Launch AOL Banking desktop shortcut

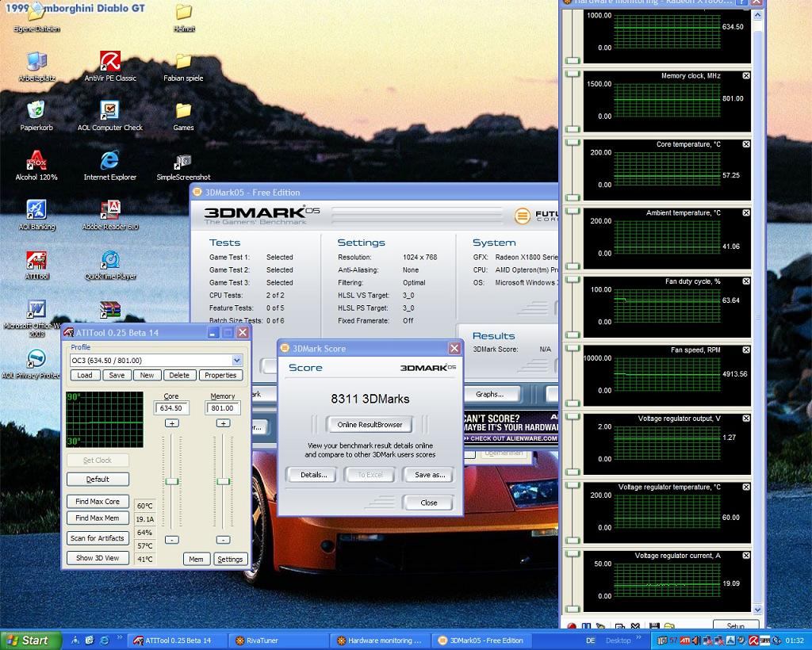[36, 214]
